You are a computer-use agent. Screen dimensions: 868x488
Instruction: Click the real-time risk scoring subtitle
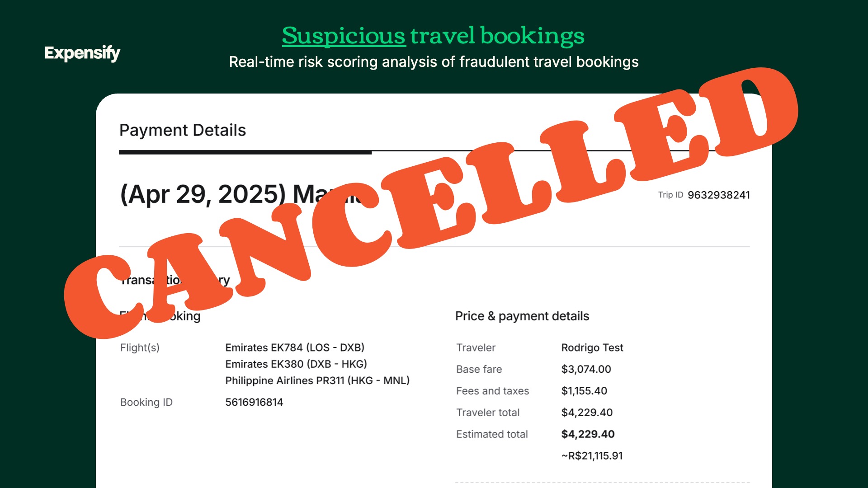pyautogui.click(x=434, y=62)
